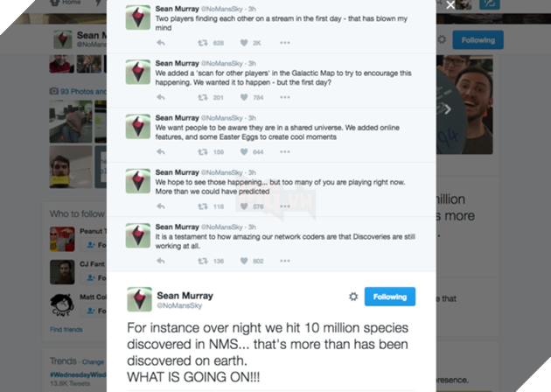Screen dimensions: 551x392
Task: Open more options on the 'Two players' tweet
Action: click(282, 42)
